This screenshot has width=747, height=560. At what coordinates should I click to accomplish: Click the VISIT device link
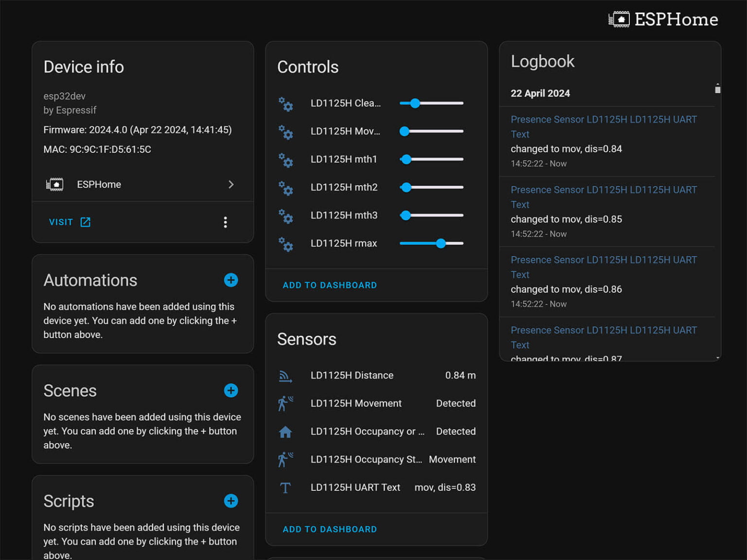(70, 222)
